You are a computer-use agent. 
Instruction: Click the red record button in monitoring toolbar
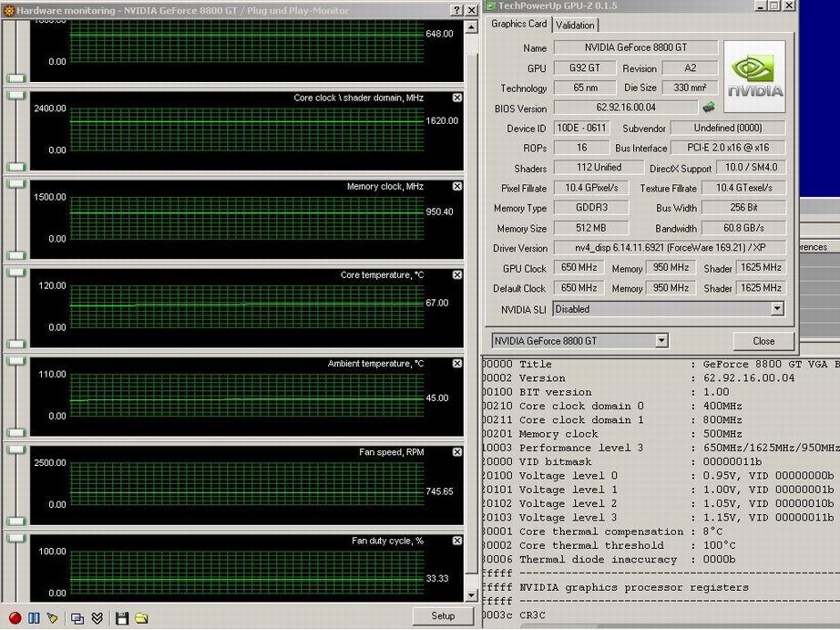15,618
